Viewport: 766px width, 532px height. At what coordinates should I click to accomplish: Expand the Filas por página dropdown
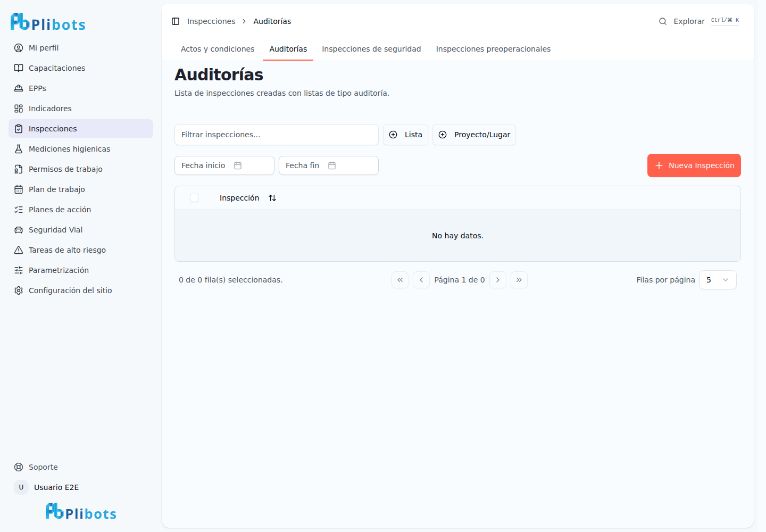point(718,280)
